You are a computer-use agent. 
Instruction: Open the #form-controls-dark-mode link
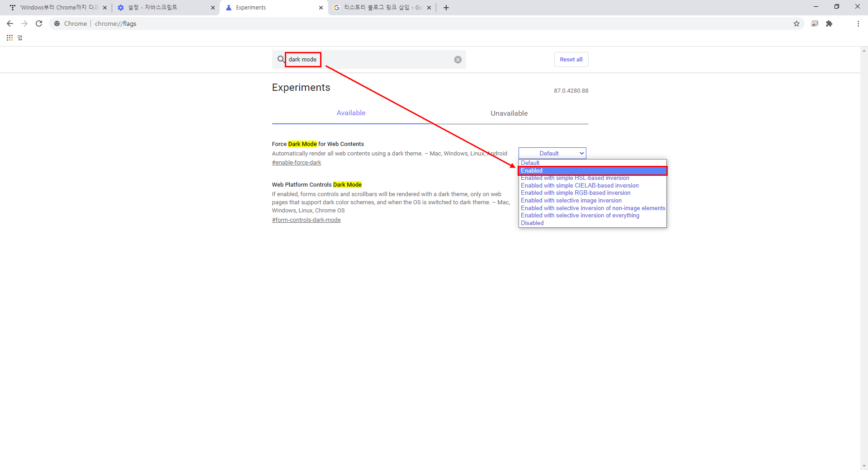pyautogui.click(x=307, y=220)
